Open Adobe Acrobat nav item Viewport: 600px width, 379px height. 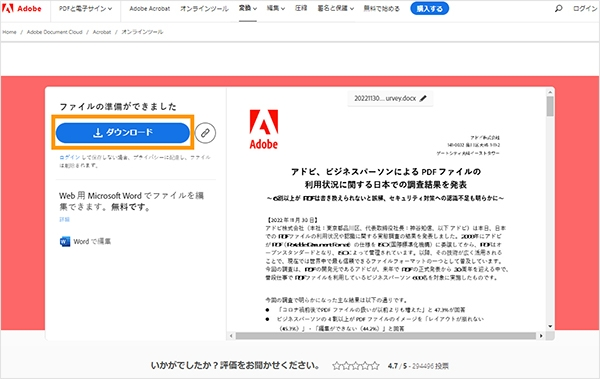(150, 8)
